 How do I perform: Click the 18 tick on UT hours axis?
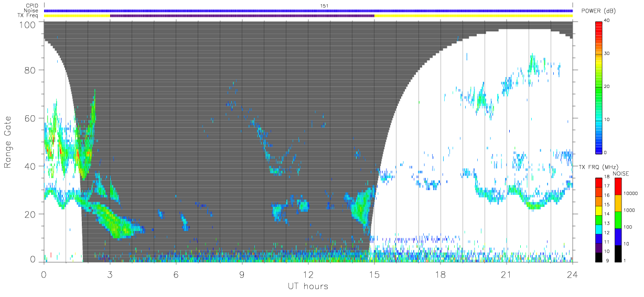tap(441, 274)
